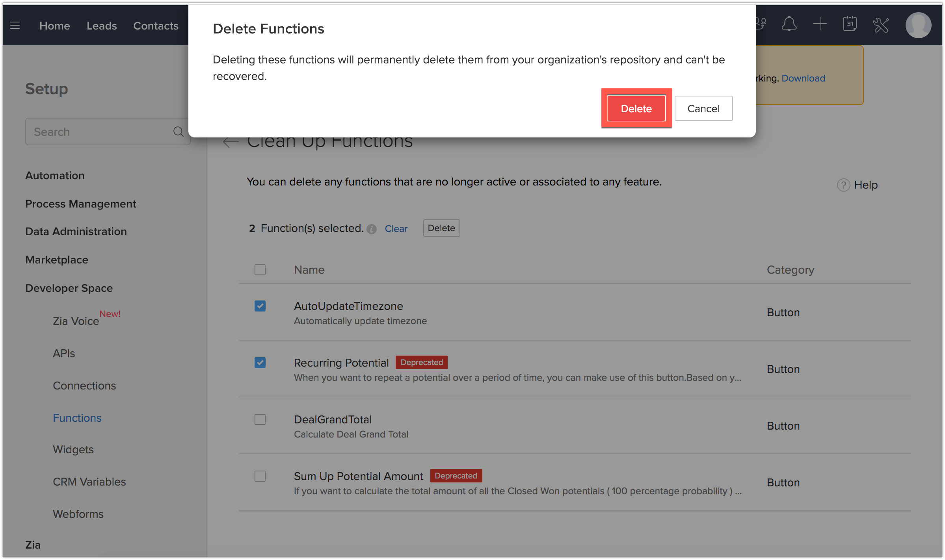Check the DealGrandTotal checkbox

tap(260, 419)
